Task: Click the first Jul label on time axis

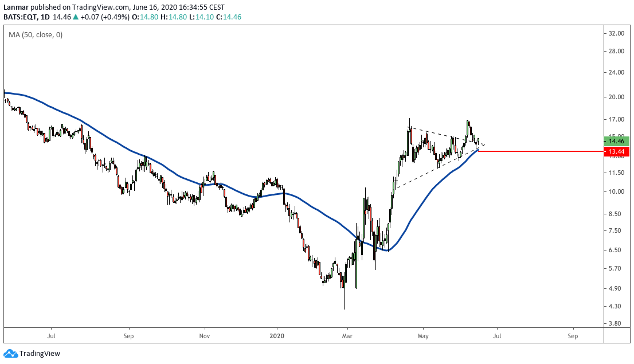Action: [x=52, y=336]
